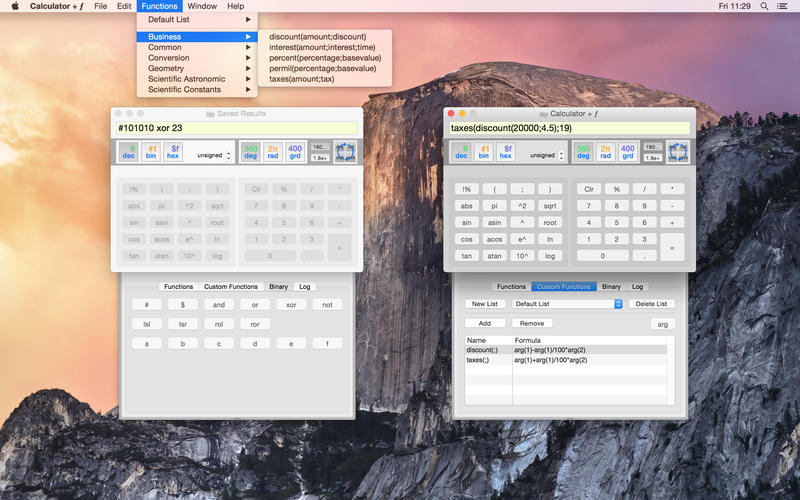Image resolution: width=800 pixels, height=500 pixels.
Task: Click the New List button
Action: click(x=485, y=304)
